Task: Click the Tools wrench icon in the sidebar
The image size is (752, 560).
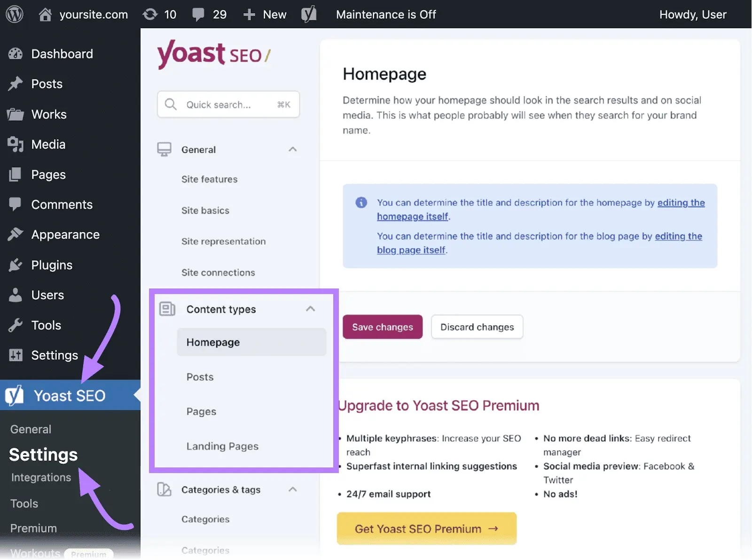Action: click(16, 325)
